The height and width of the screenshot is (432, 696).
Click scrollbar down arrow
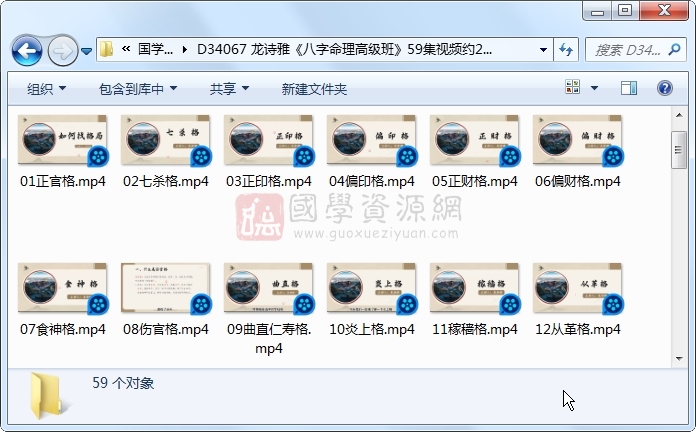(x=679, y=358)
